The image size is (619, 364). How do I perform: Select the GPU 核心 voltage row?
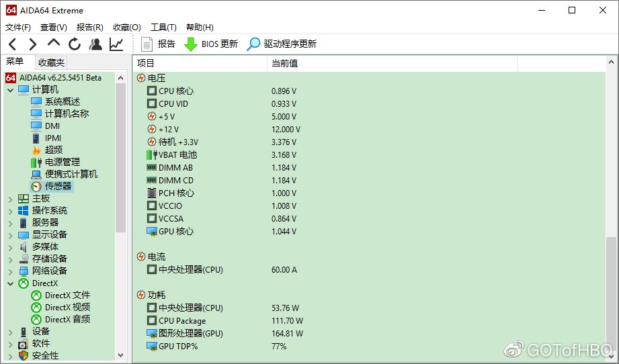369,232
